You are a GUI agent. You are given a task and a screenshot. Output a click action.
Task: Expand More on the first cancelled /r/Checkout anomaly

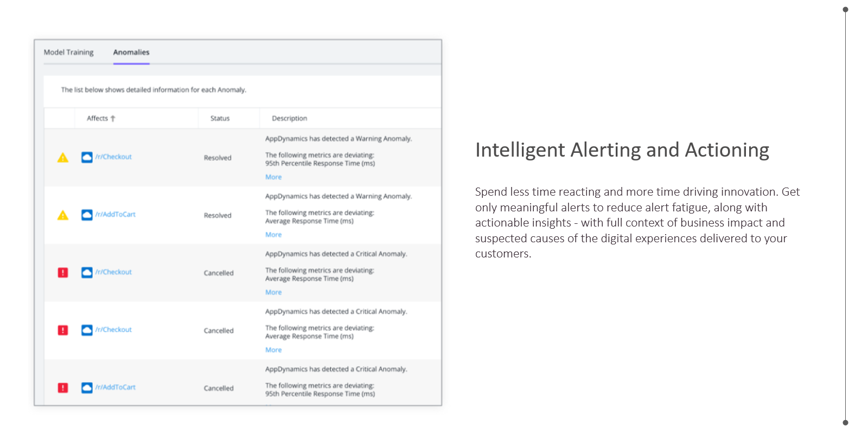pyautogui.click(x=273, y=292)
